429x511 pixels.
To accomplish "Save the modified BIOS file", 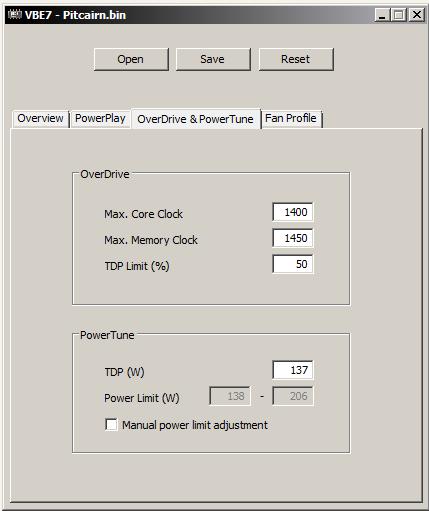I will click(213, 59).
